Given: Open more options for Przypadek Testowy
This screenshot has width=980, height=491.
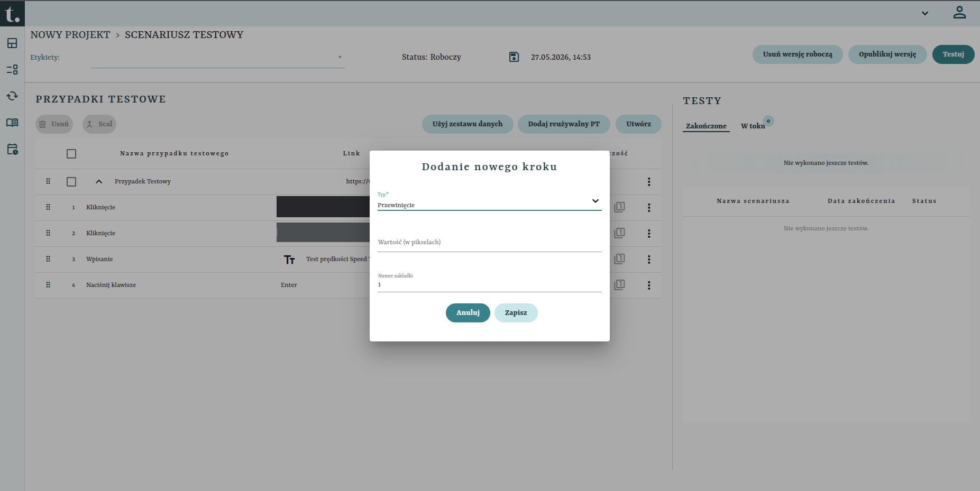Looking at the screenshot, I should pyautogui.click(x=649, y=182).
